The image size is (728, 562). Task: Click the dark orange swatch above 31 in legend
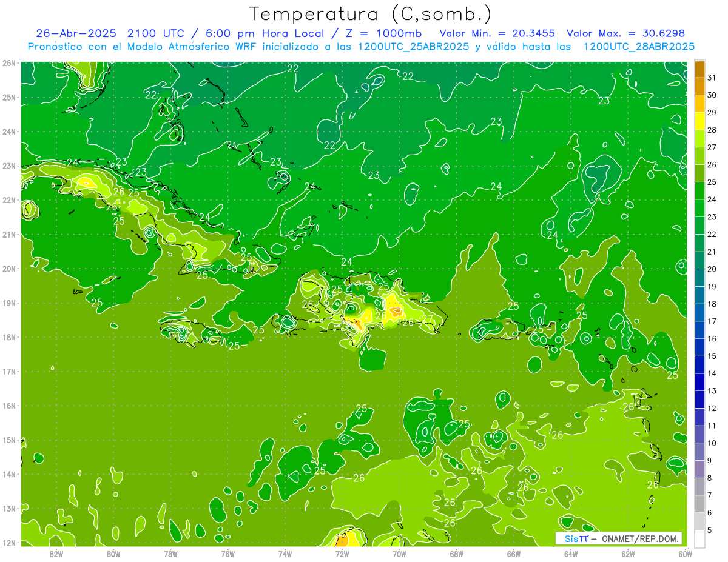699,69
